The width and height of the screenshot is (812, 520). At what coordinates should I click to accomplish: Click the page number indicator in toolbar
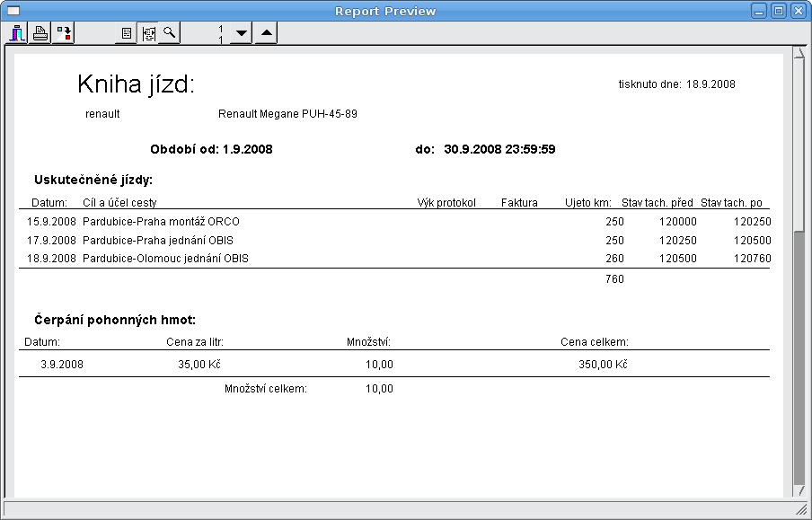coord(220,33)
